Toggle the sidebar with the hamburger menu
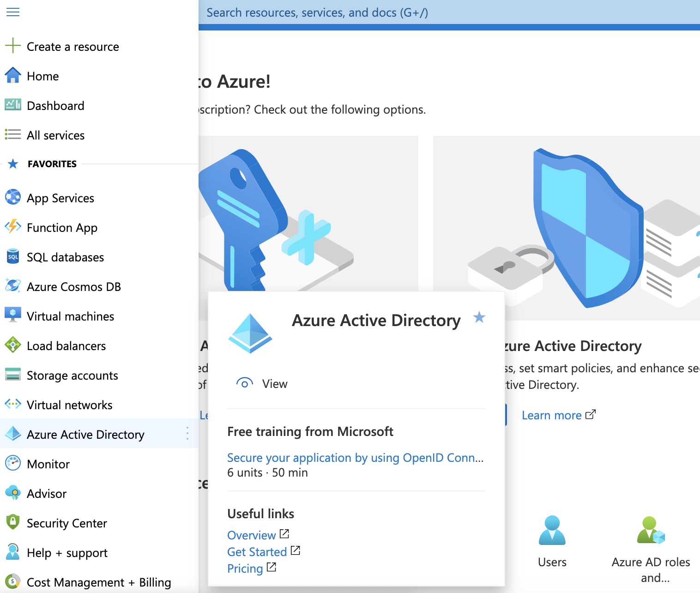The height and width of the screenshot is (593, 700). click(x=12, y=12)
